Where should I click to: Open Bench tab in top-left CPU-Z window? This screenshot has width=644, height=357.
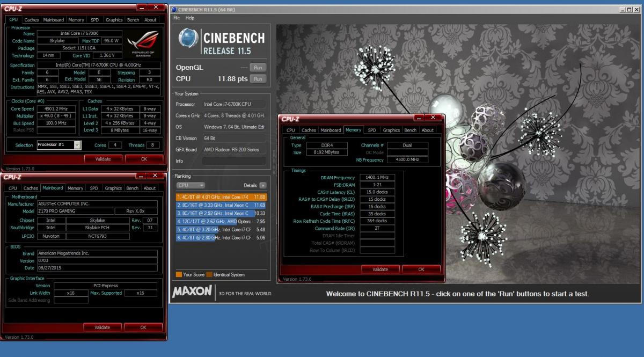click(x=133, y=20)
